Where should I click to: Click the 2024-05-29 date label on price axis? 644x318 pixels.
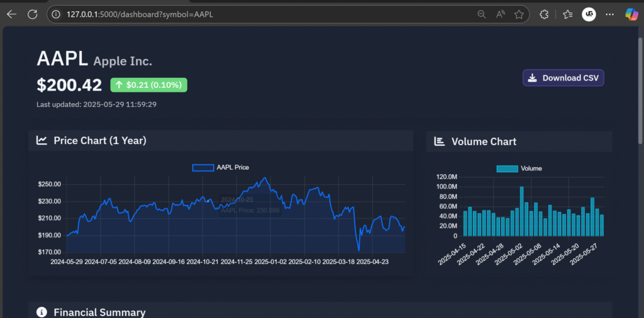coord(67,261)
